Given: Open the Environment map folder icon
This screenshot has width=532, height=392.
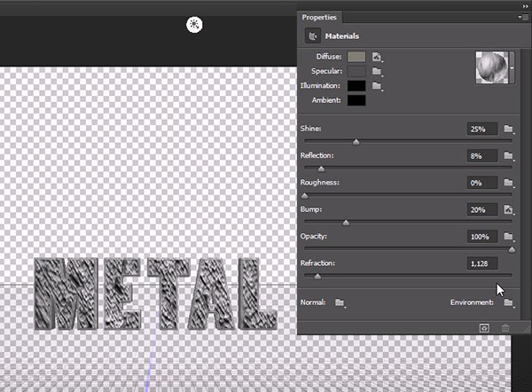Looking at the screenshot, I should (x=508, y=303).
